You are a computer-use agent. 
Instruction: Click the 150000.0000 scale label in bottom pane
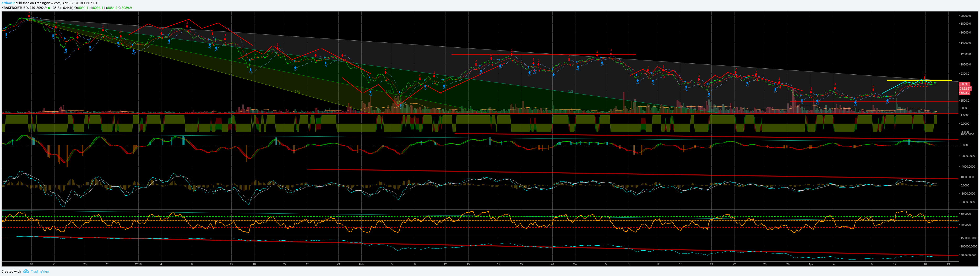coord(968,238)
